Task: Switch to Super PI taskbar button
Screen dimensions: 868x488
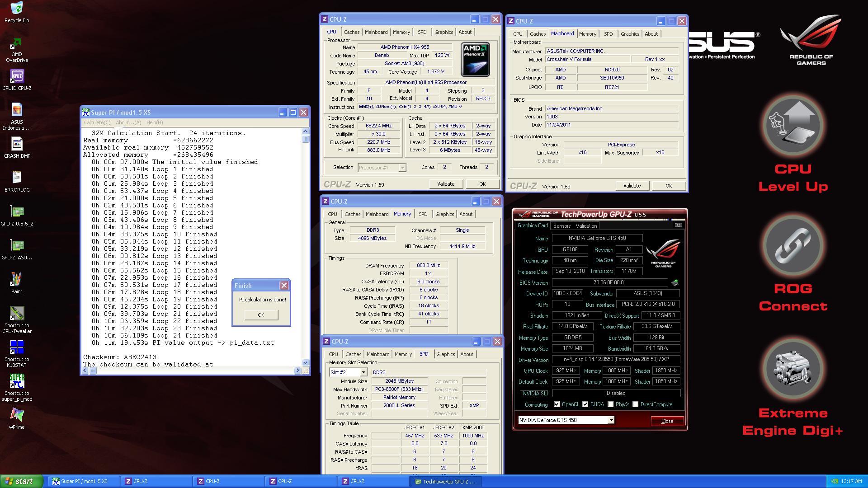Action: [84, 482]
